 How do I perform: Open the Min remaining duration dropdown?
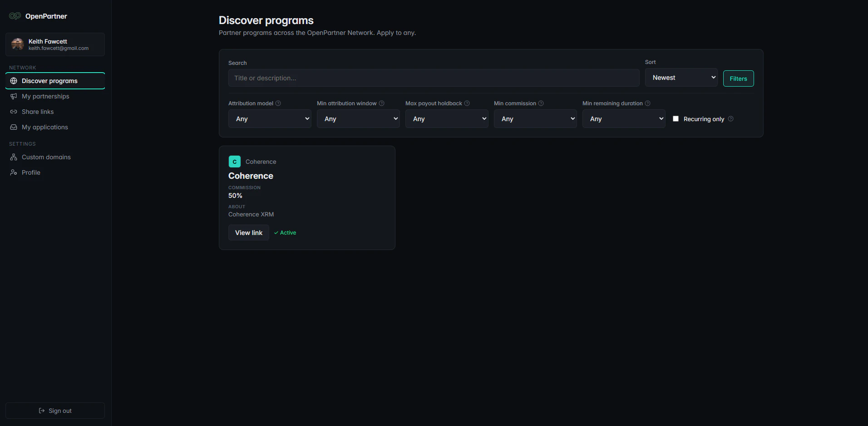pyautogui.click(x=624, y=119)
